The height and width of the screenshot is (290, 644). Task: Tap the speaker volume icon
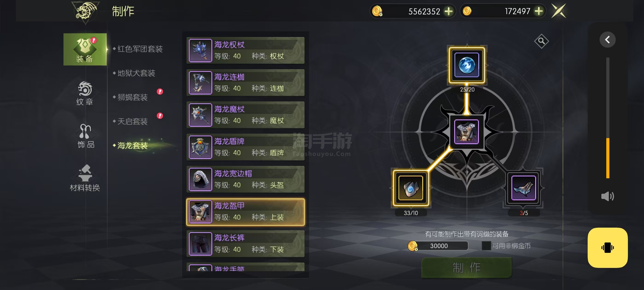point(607,196)
